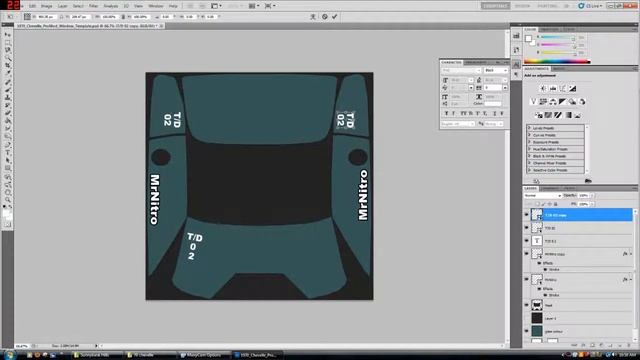The width and height of the screenshot is (640, 360).
Task: Click the Exposure adjustment icon
Action: 572,89
